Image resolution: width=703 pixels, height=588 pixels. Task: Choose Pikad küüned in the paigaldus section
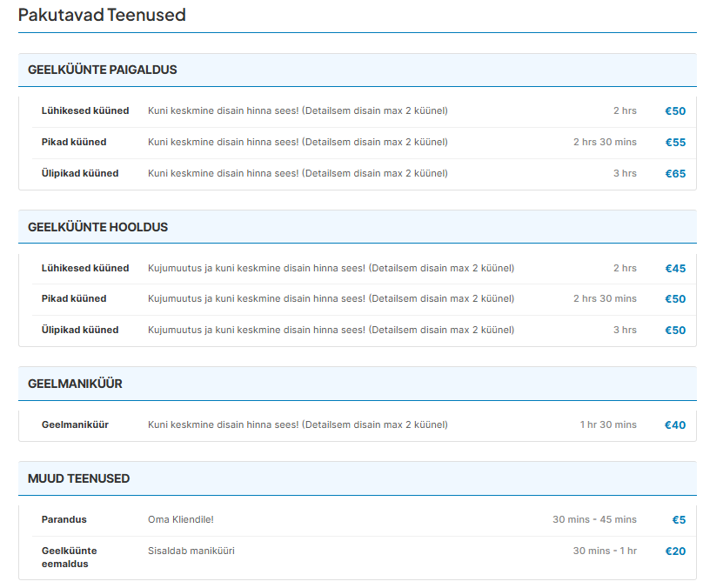[74, 142]
